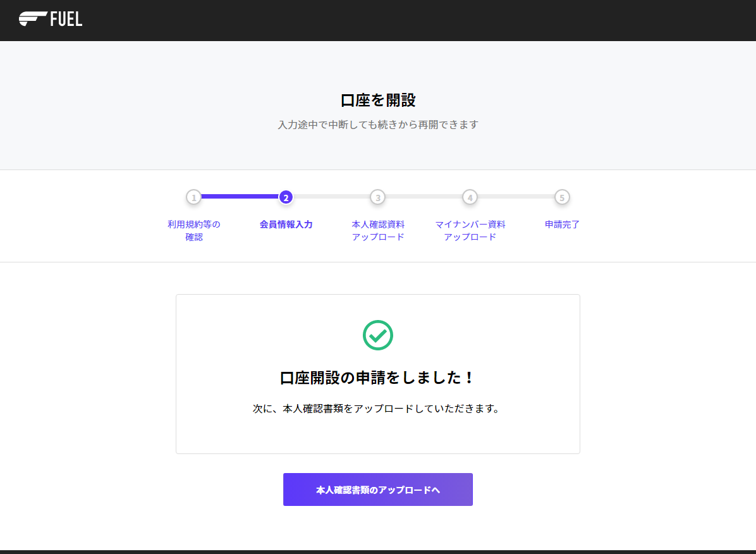Click the green success checkmark icon
Screen dimensions: 756x554
click(x=378, y=335)
